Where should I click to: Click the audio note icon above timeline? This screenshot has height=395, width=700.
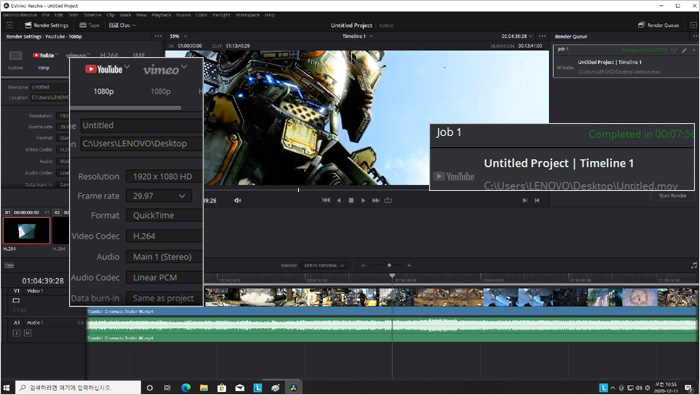(x=694, y=265)
